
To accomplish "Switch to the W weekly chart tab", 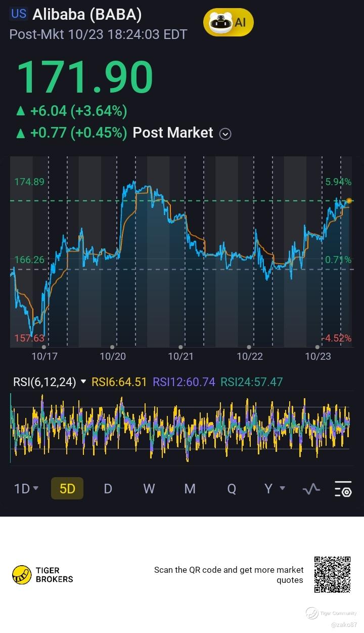I will click(x=149, y=489).
